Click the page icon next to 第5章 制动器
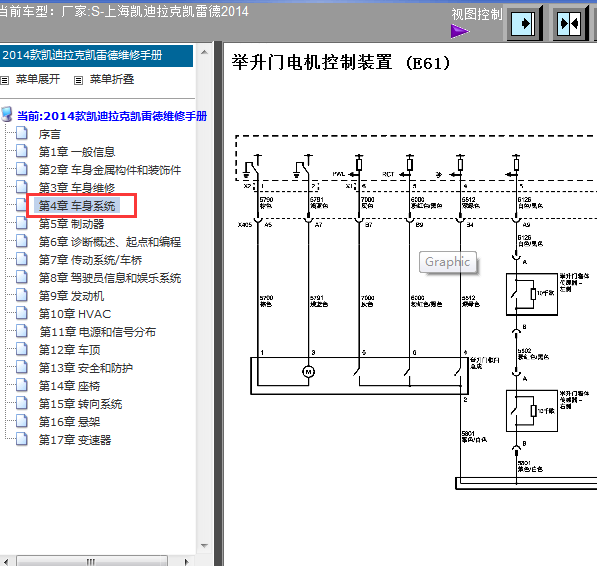This screenshot has width=597, height=566. pos(22,223)
